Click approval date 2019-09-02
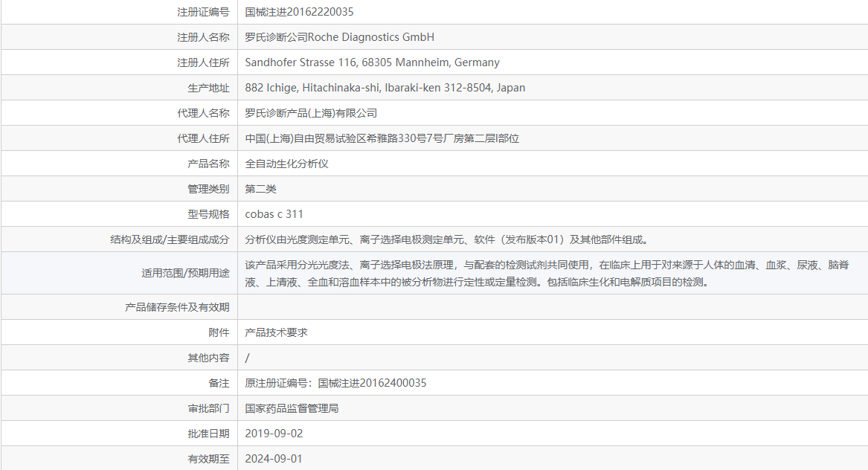This screenshot has width=868, height=470. pyautogui.click(x=274, y=434)
